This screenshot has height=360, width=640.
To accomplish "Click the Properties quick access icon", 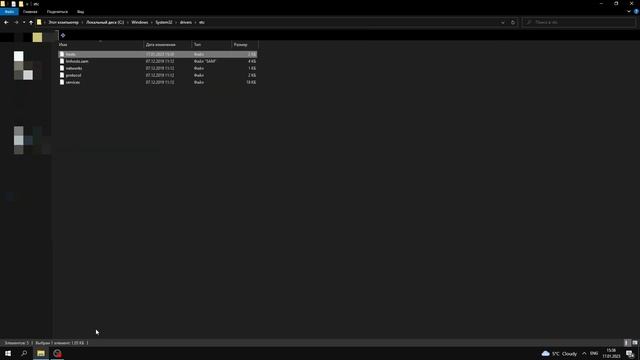I will coord(13,4).
